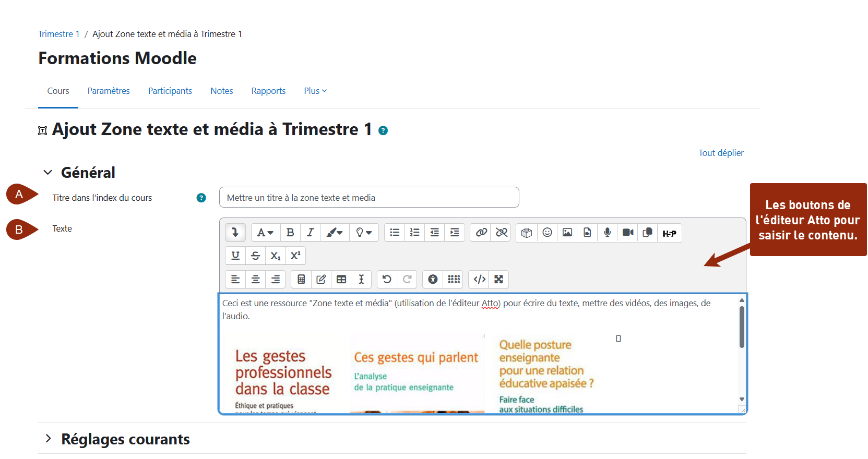Image resolution: width=868 pixels, height=459 pixels.
Task: Toggle the toolbar show/hide advanced buttons arrow
Action: [235, 233]
